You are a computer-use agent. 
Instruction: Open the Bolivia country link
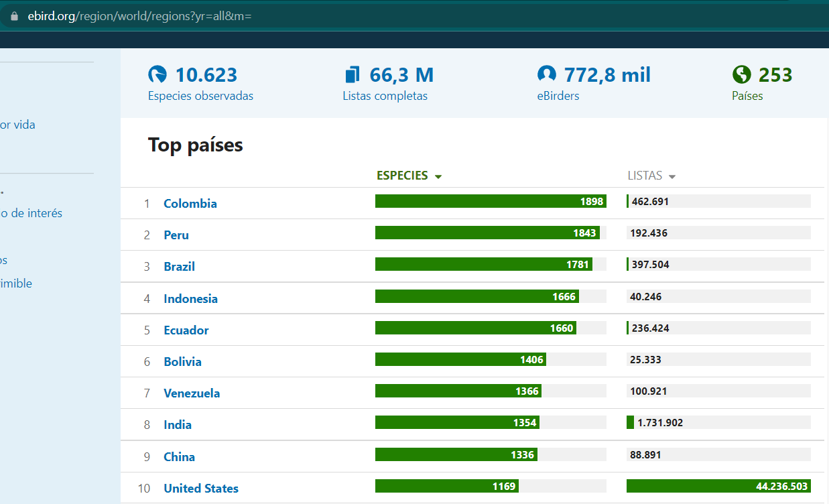coord(182,361)
